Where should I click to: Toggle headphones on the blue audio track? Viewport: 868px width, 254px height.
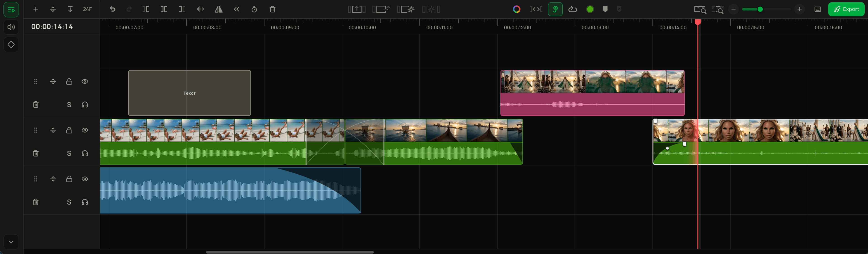85,202
